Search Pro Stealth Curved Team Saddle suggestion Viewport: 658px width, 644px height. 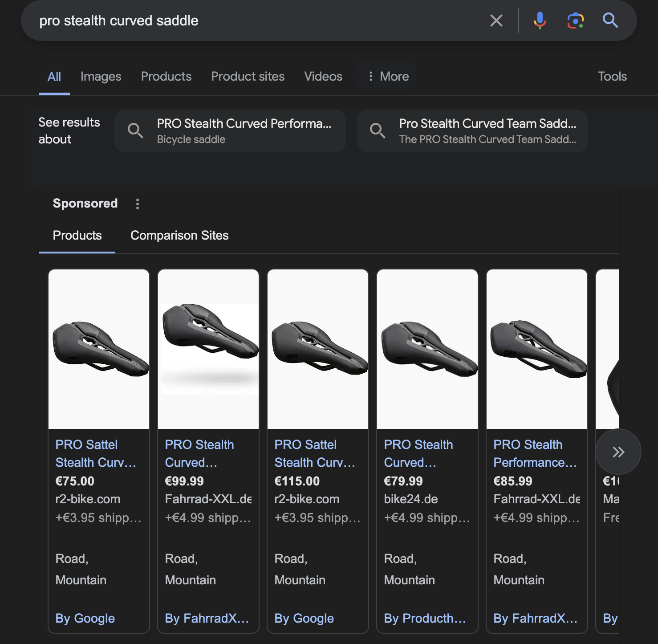pyautogui.click(x=472, y=131)
